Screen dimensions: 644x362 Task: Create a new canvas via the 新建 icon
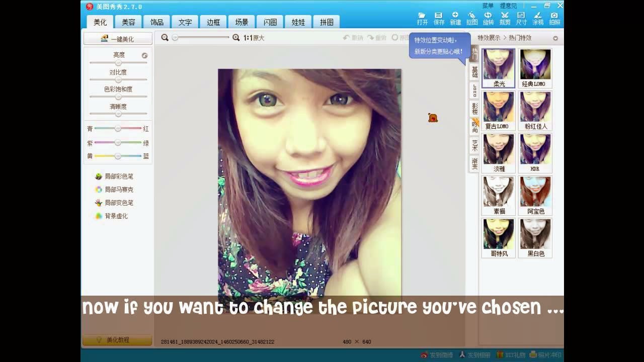tap(454, 18)
